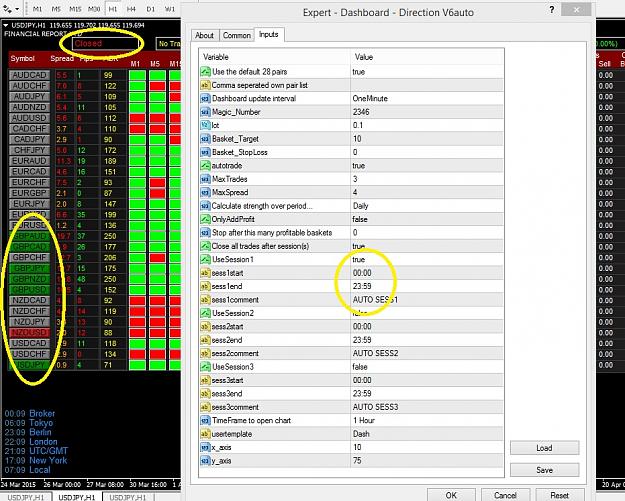Click the GBPCHF symbol button on dashboard
This screenshot has height=501, width=625.
(x=29, y=257)
